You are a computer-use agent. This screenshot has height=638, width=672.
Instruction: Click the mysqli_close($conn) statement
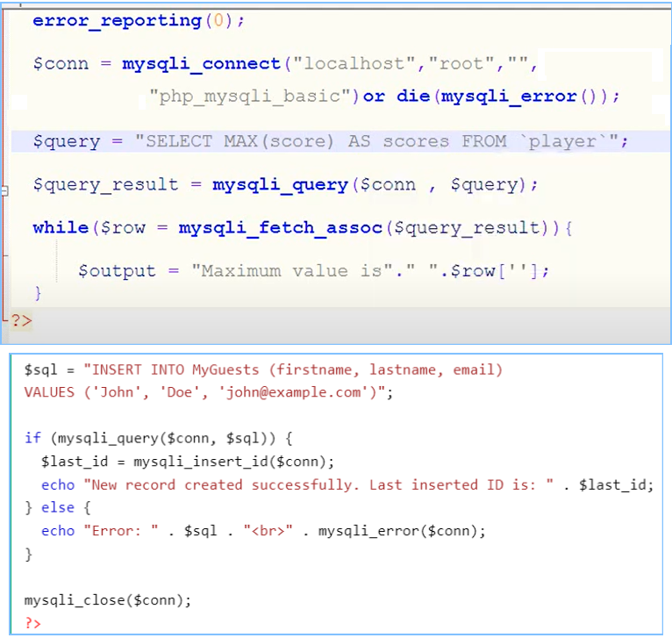coord(107,600)
